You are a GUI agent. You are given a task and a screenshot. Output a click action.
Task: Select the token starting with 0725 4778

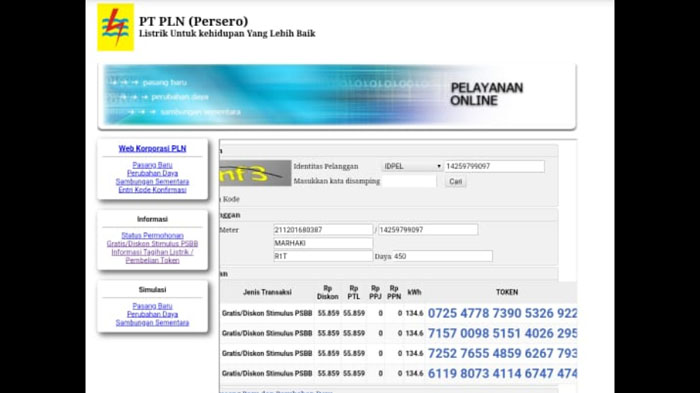click(502, 314)
